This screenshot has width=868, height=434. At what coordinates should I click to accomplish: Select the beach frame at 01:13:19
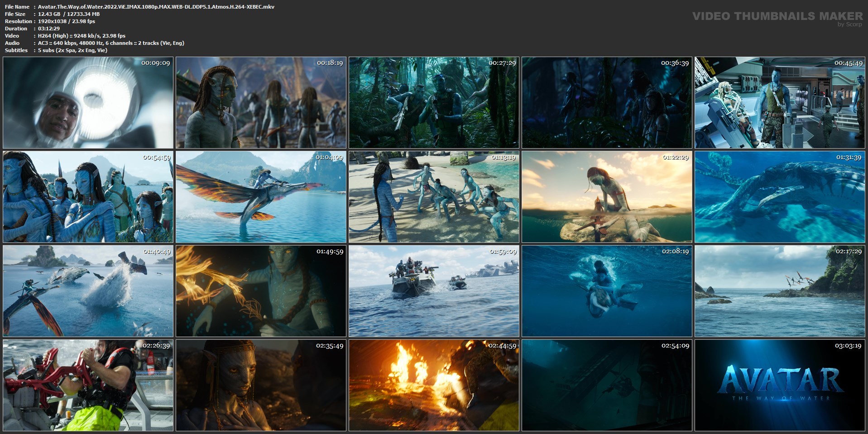click(x=434, y=197)
